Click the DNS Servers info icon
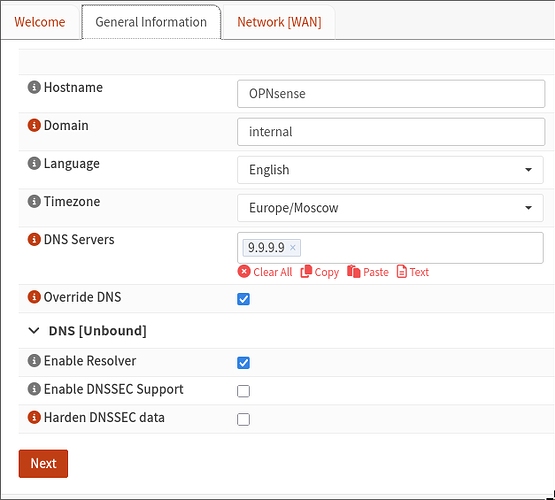The image size is (555, 500). 34,239
